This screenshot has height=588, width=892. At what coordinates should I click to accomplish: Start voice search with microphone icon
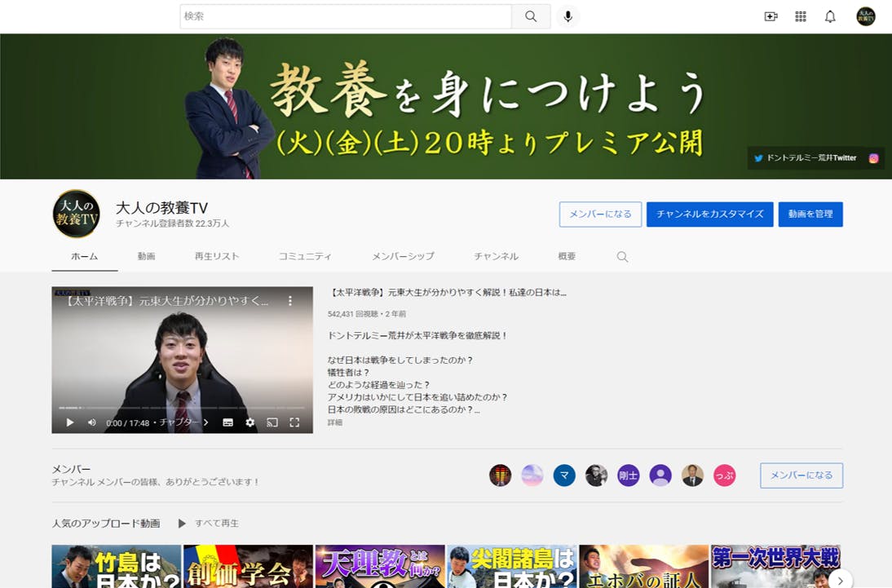pos(568,16)
